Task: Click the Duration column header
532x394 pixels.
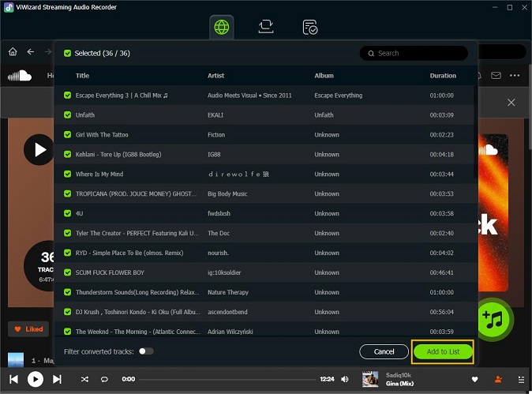Action: click(443, 76)
